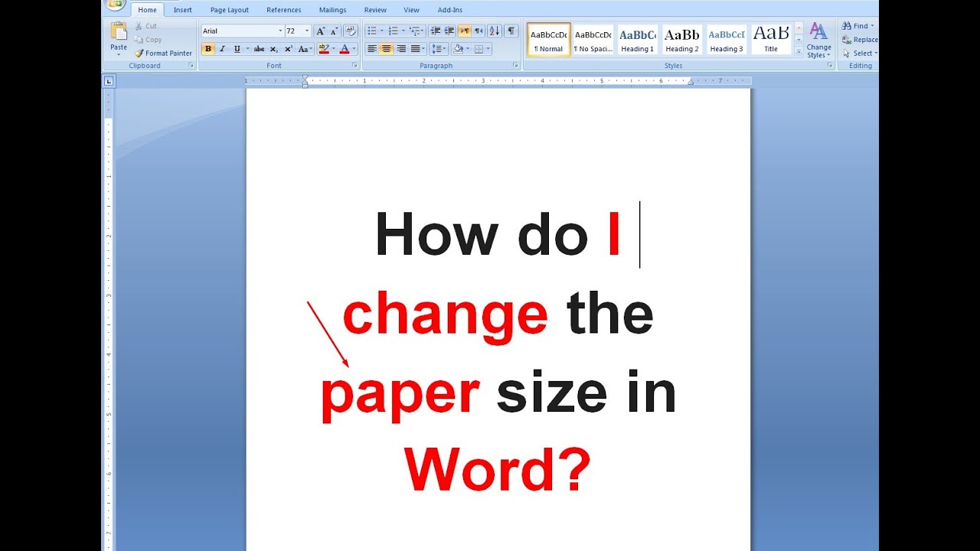980x551 pixels.
Task: Click the Replace button
Action: tap(860, 40)
